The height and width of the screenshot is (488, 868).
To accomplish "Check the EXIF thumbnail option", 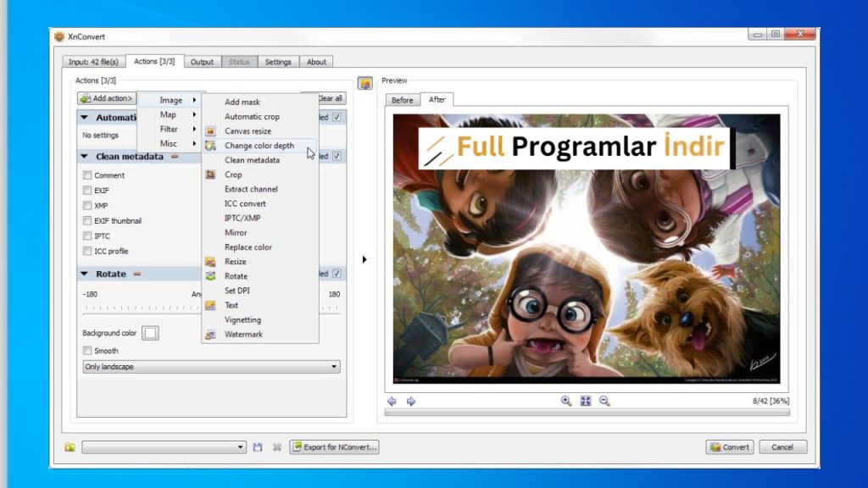I will coord(87,221).
